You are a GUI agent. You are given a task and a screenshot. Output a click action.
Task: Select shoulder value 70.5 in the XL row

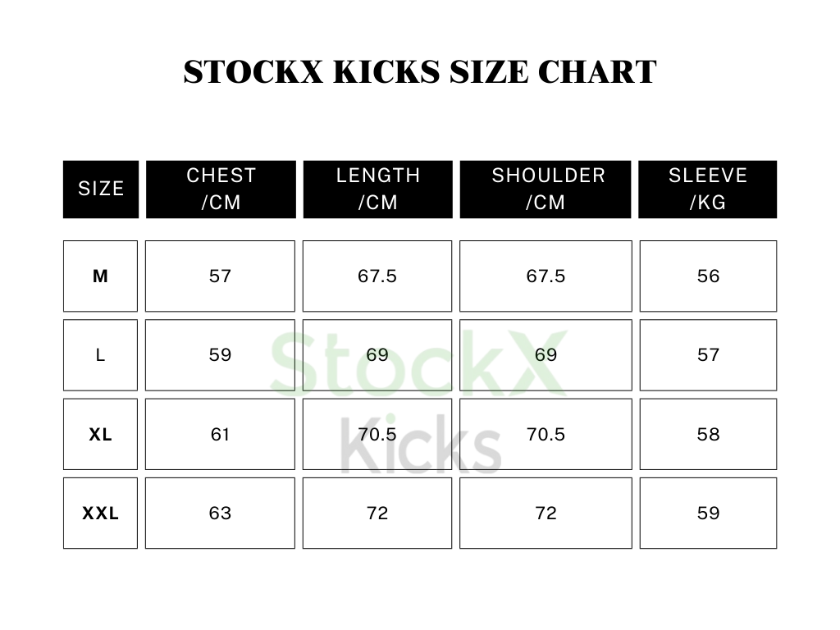point(546,435)
